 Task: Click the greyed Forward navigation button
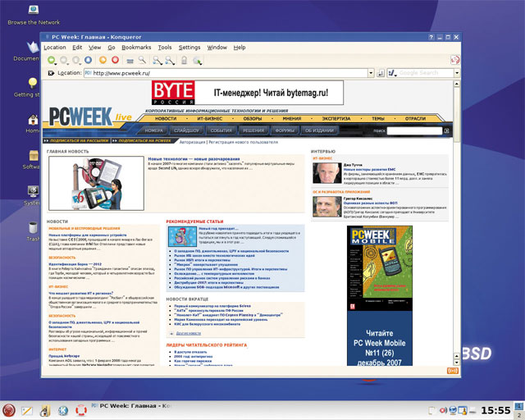click(64, 60)
